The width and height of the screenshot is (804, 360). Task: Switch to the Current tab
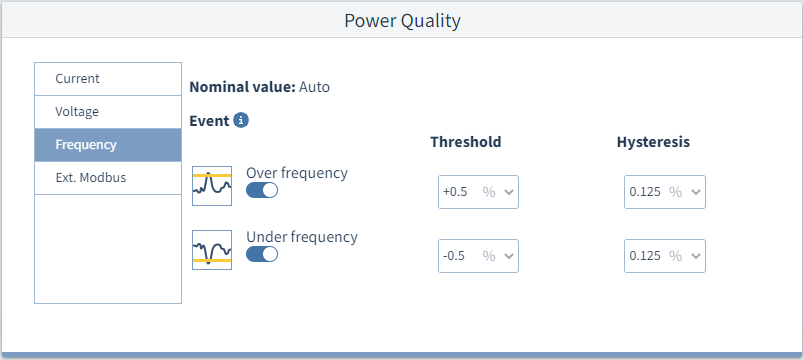108,79
